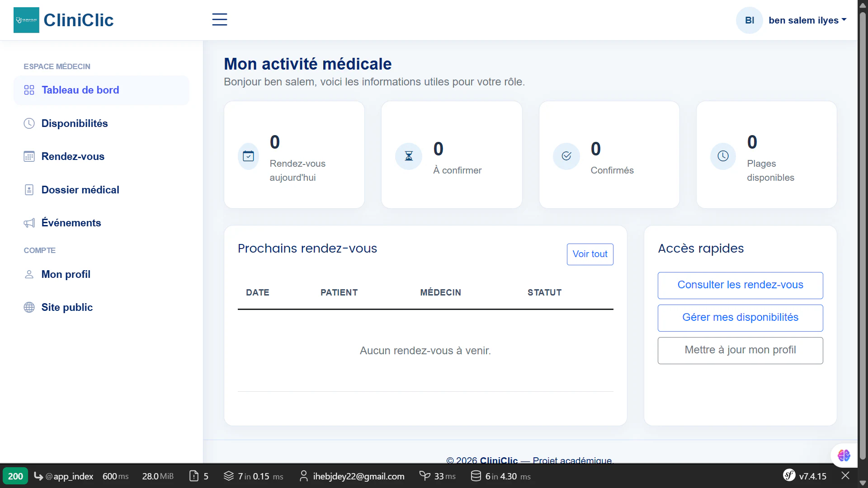Go to Disponibilités in sidebar

[x=101, y=123]
